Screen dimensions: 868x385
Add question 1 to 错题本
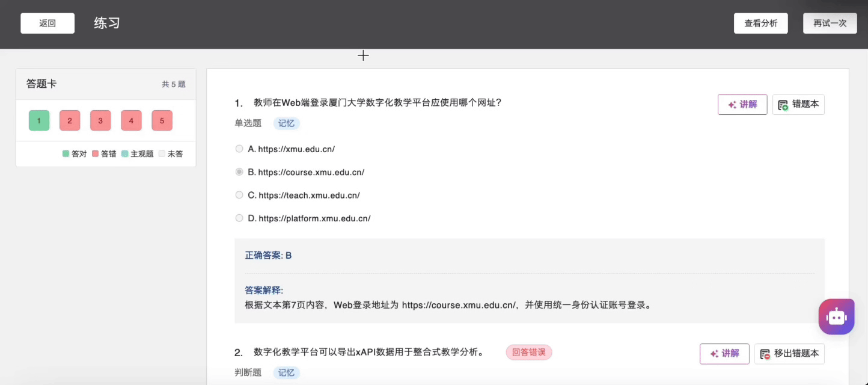[798, 105]
